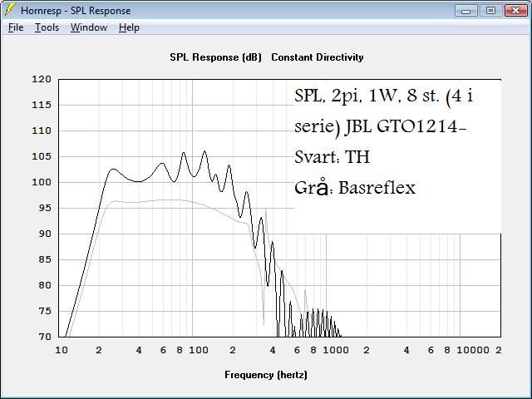532x399 pixels.
Task: Click the 75 dB y-axis value
Action: pyautogui.click(x=44, y=311)
